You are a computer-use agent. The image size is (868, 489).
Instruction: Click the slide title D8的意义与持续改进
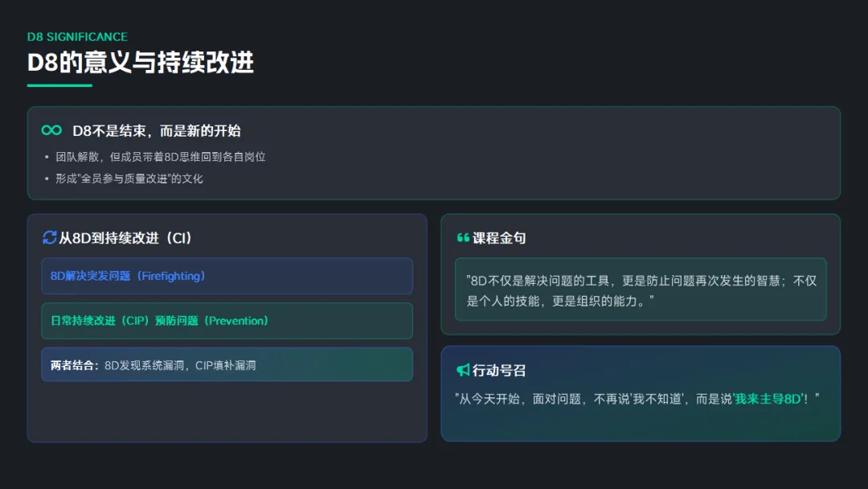pos(141,63)
